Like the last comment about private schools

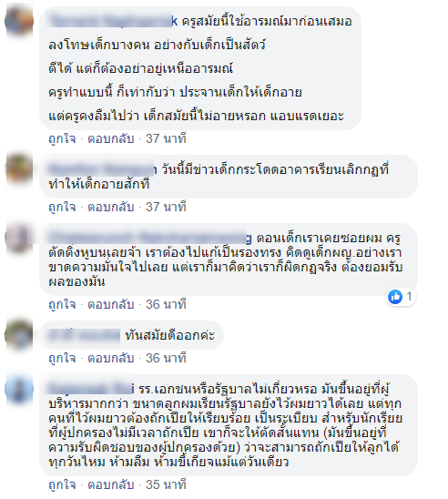62,485
